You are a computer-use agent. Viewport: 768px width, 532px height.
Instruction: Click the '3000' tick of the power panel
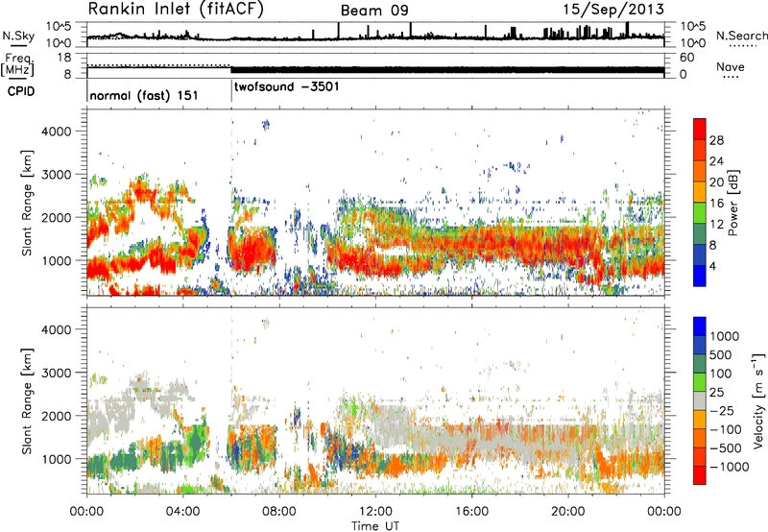coord(57,175)
